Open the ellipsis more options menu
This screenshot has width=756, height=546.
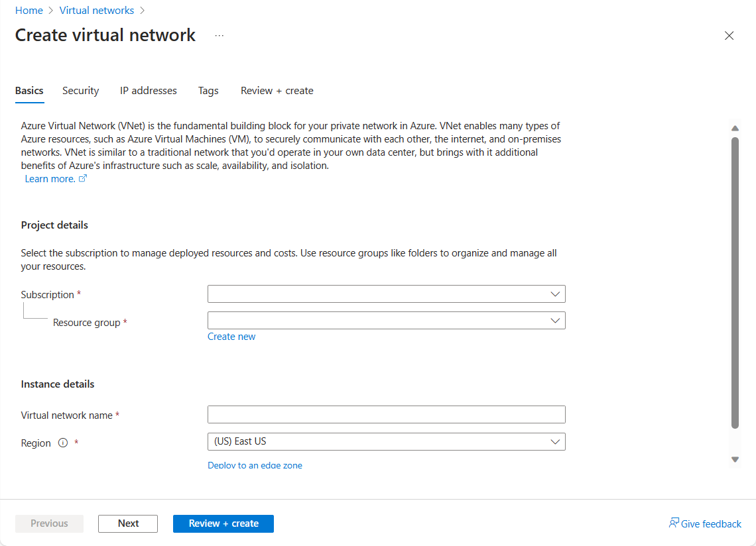220,36
